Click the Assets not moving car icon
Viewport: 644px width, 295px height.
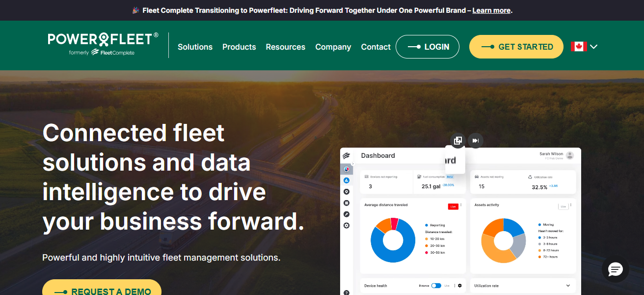476,177
